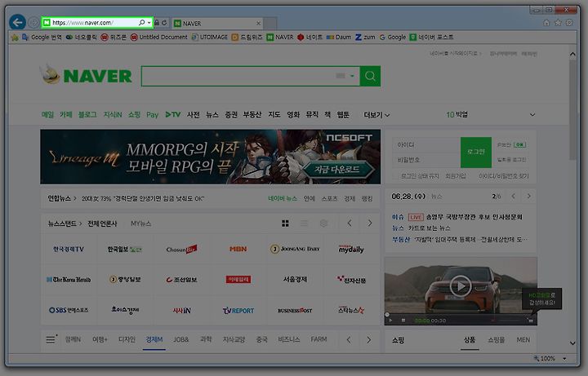Open 웹툰 menu item
This screenshot has width=588, height=376.
(x=343, y=115)
